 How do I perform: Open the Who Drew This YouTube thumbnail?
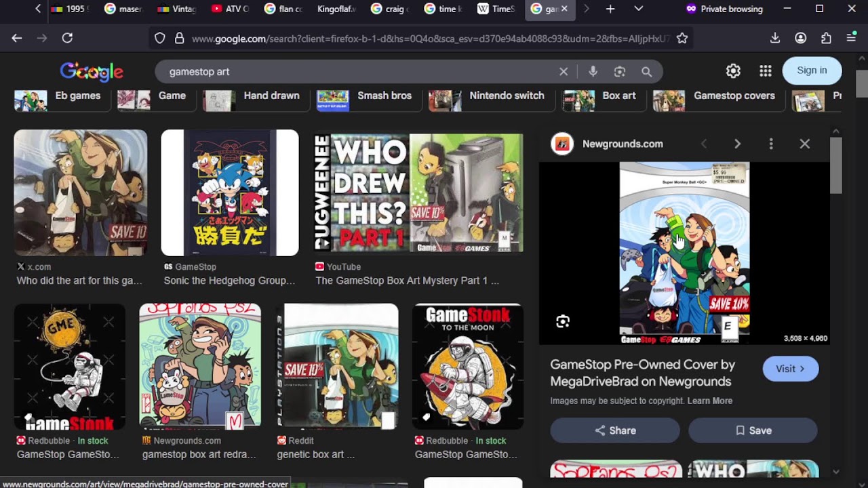tap(418, 192)
